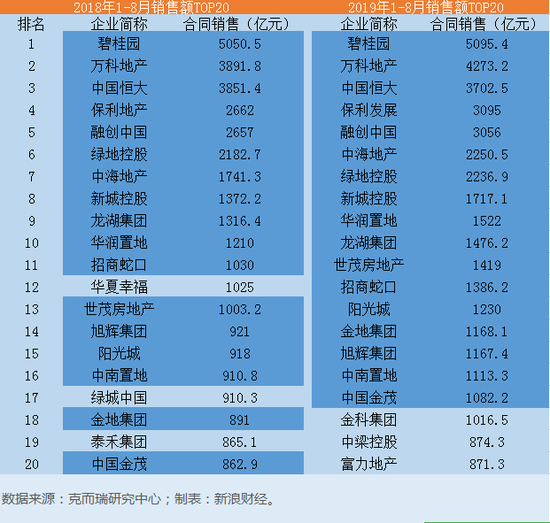Select the cell showing 1419

487,266
